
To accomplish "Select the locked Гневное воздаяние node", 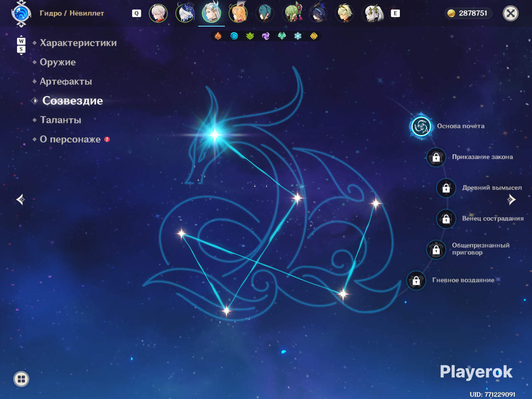I will (x=416, y=281).
